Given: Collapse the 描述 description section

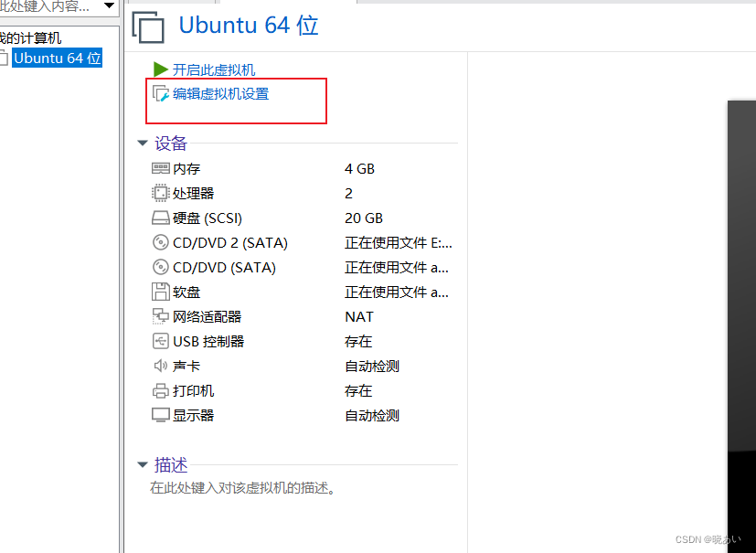Looking at the screenshot, I should click(143, 464).
